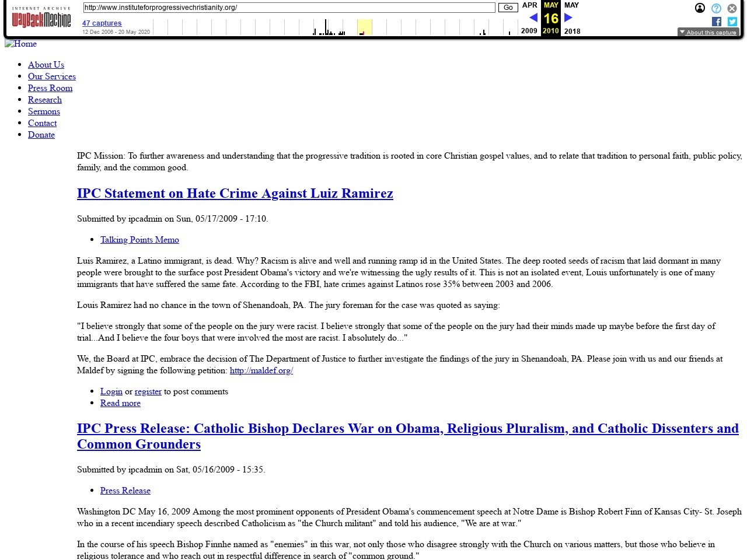Click the Wayback URL input field

coord(289,8)
